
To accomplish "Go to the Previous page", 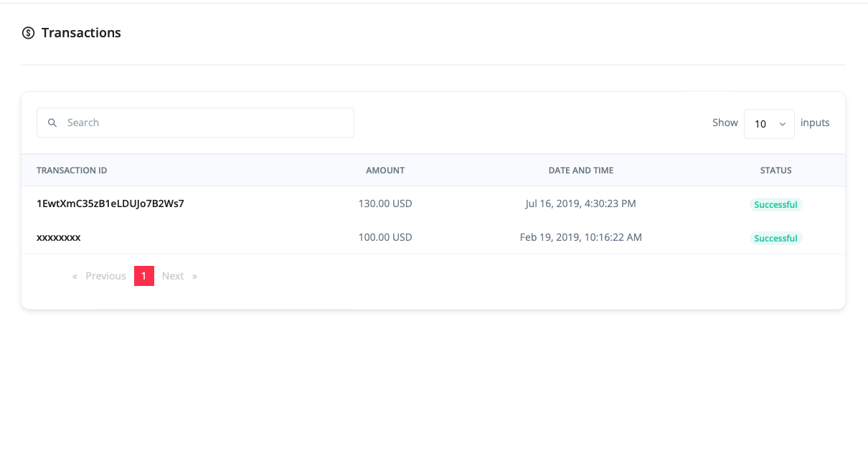I will [105, 276].
